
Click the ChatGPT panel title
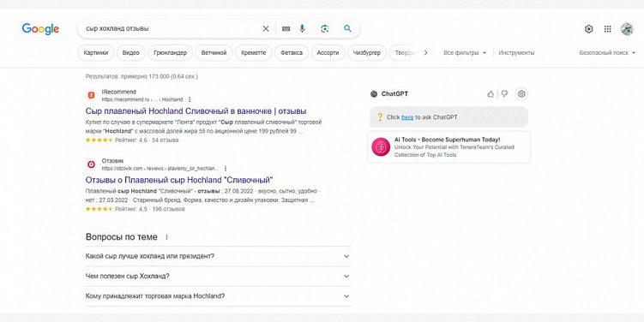[394, 94]
